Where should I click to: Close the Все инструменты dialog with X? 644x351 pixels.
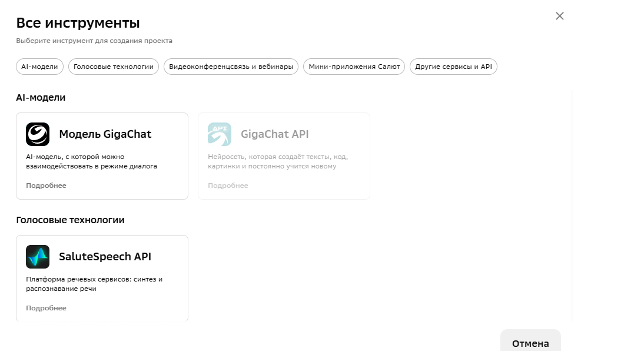[560, 16]
